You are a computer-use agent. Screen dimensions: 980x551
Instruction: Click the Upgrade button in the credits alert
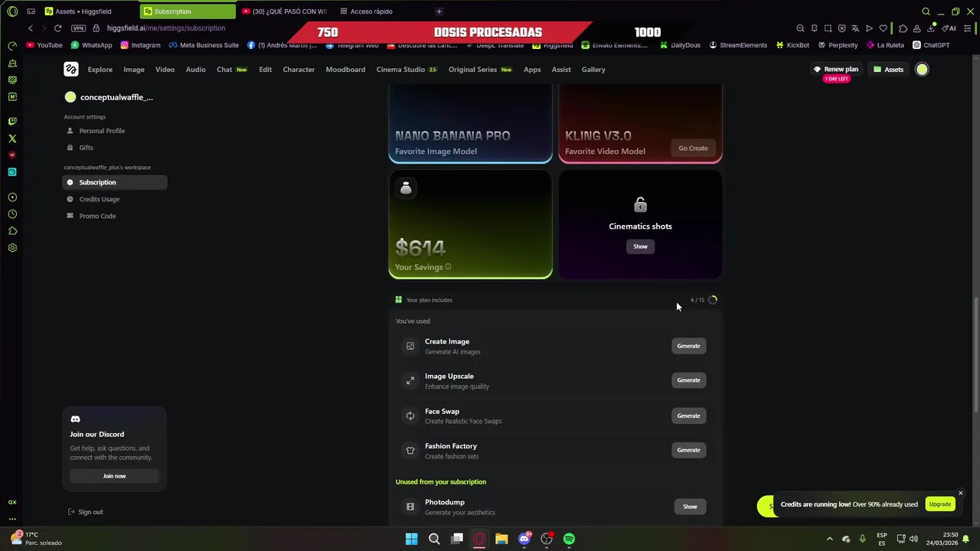939,504
